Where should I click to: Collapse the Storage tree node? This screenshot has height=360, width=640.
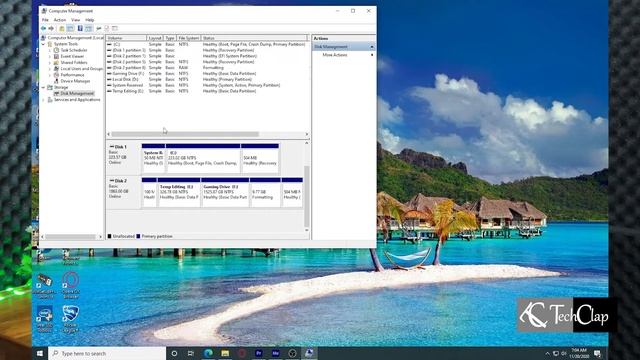(x=43, y=87)
